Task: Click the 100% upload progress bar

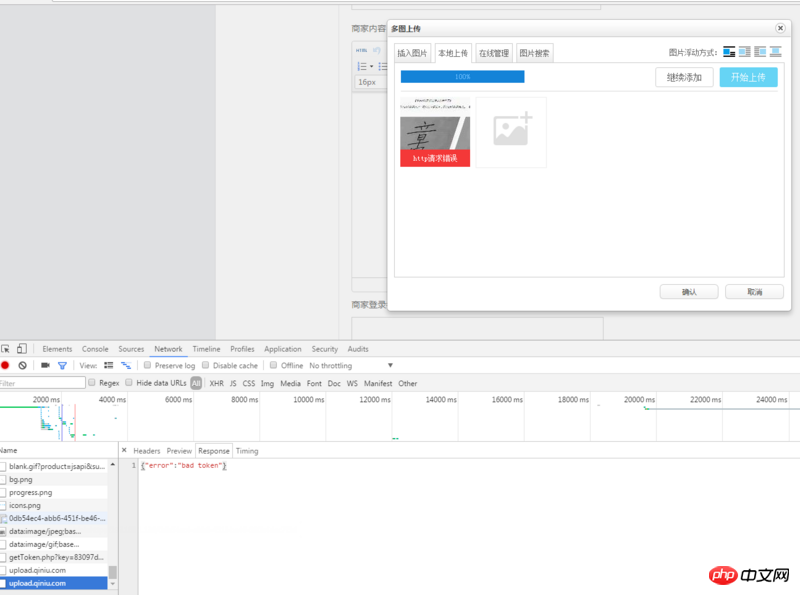Action: coord(462,76)
